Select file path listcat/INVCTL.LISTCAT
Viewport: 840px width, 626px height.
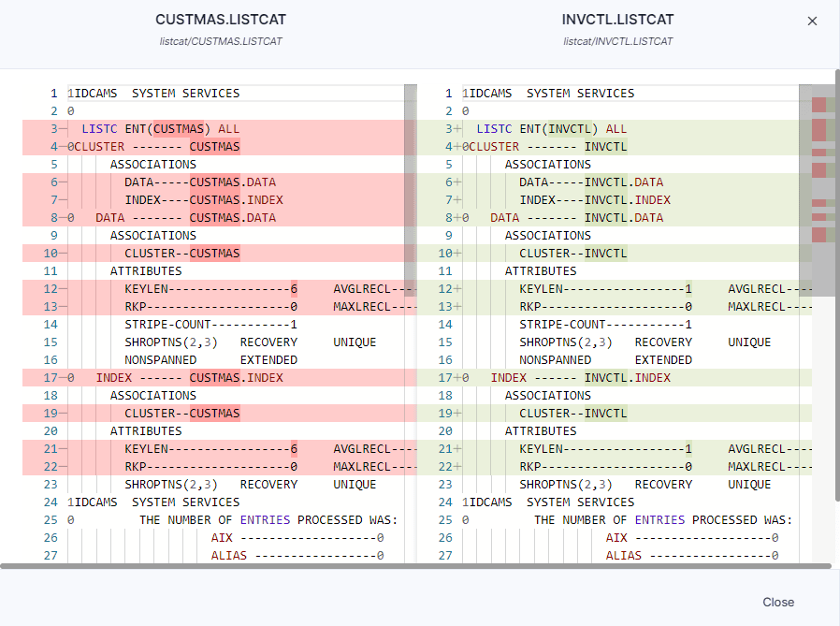(617, 41)
